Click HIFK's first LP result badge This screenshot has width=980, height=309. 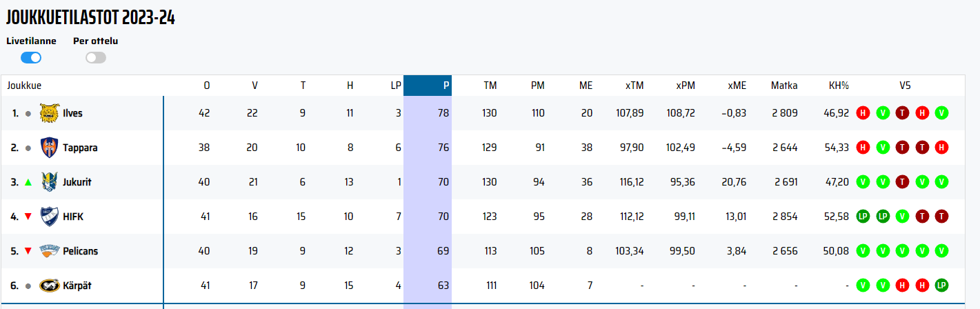[x=862, y=217]
